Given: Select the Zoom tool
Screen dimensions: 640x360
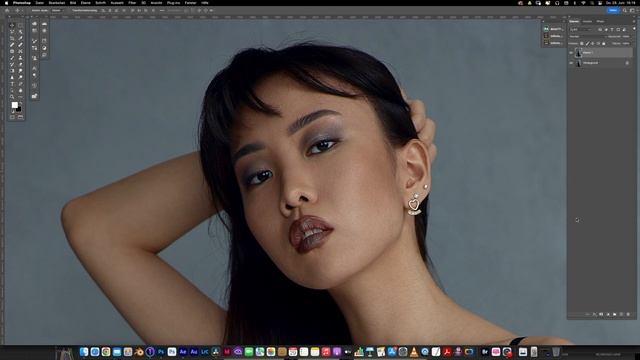Looking at the screenshot, I should [12, 96].
